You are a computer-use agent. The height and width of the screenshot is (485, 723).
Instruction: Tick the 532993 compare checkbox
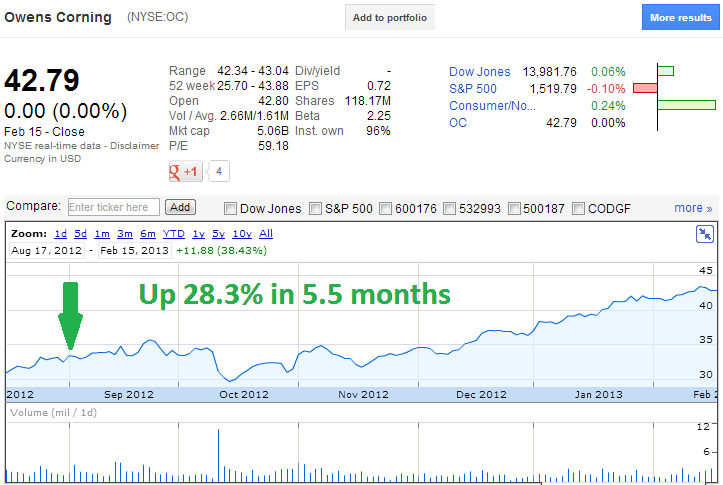click(449, 209)
